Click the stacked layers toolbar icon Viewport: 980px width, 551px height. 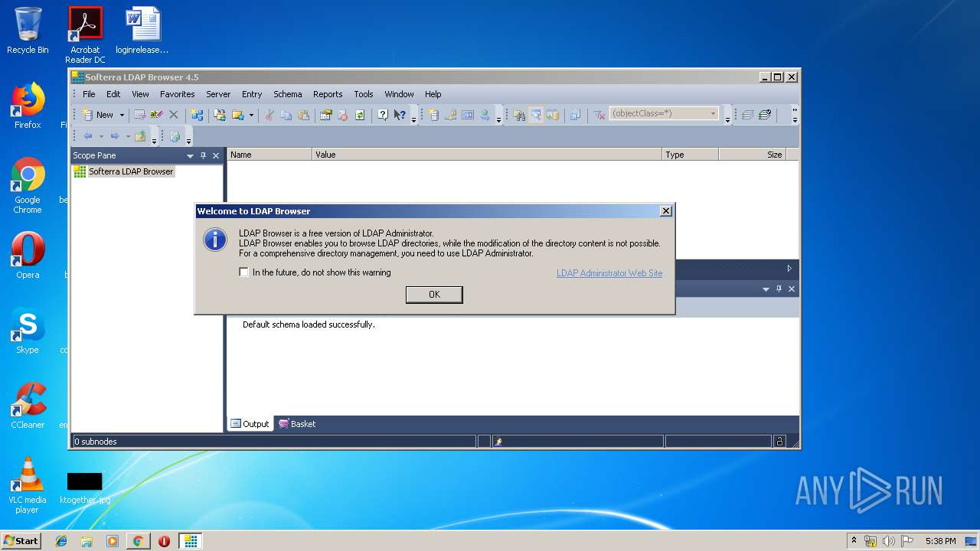click(x=747, y=115)
